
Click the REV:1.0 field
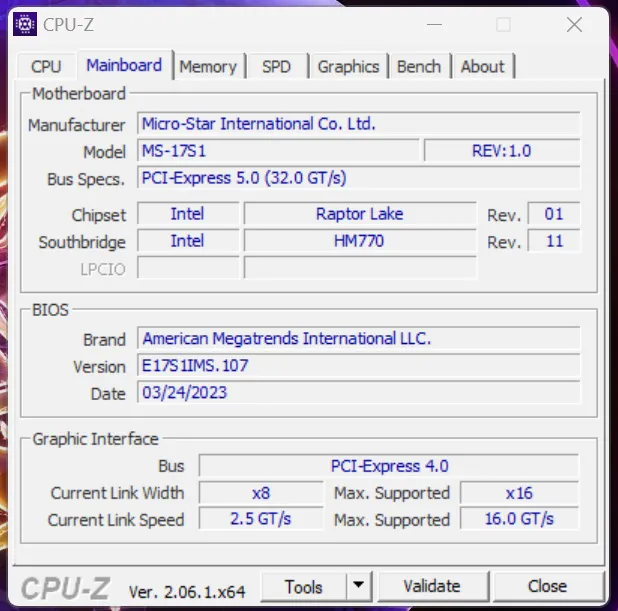coord(502,151)
